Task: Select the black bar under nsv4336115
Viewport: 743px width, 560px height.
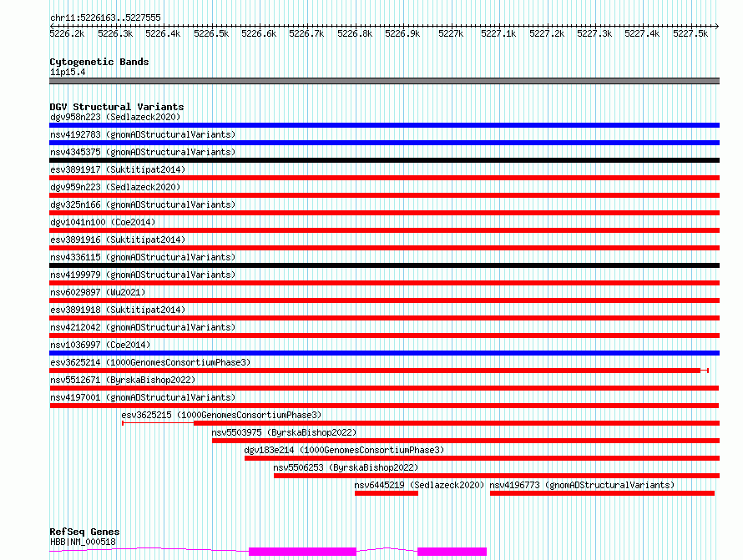Action: click(384, 265)
